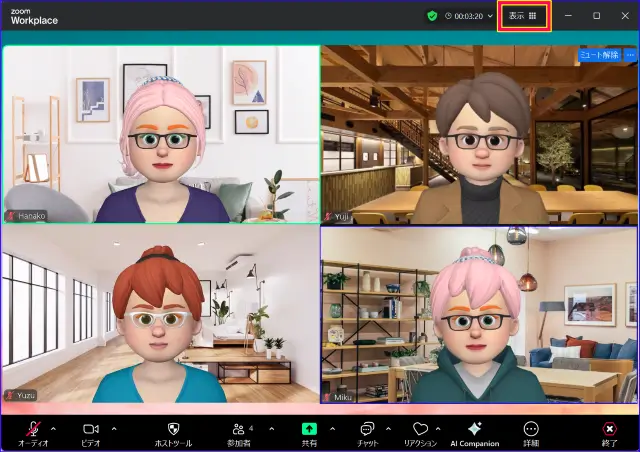This screenshot has height=452, width=640.
Task: Expand share options arrow beside 共有
Action: pyautogui.click(x=333, y=427)
